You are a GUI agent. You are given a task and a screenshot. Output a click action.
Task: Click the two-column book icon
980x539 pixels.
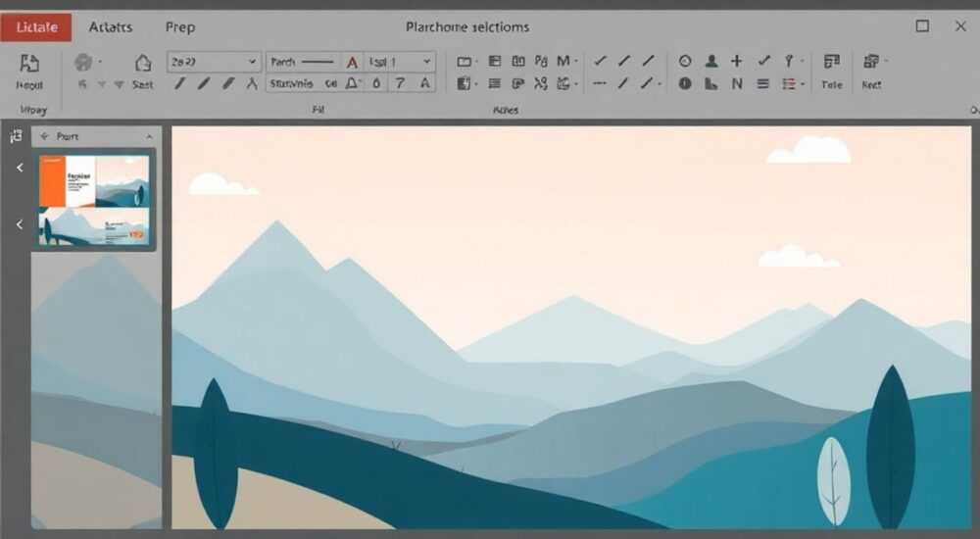click(x=518, y=61)
